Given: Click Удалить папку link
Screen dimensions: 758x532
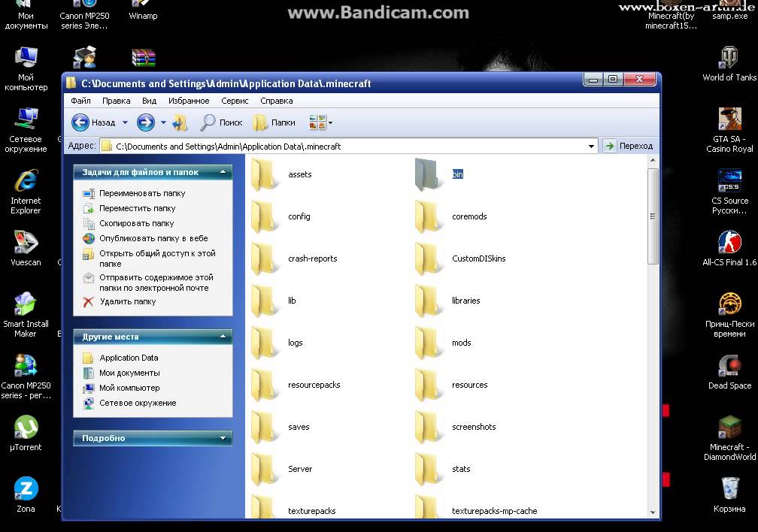Looking at the screenshot, I should pyautogui.click(x=128, y=301).
